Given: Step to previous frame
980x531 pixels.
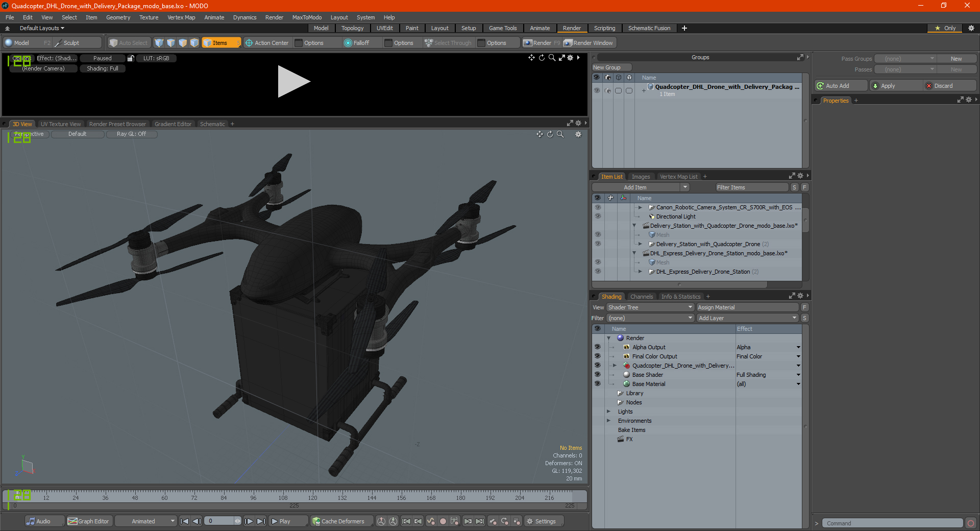Looking at the screenshot, I should [197, 521].
